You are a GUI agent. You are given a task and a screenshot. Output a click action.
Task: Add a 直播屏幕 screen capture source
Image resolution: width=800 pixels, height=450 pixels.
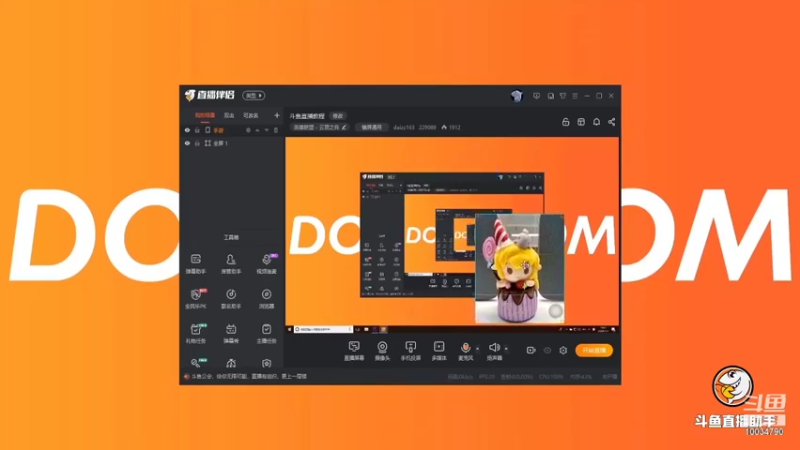pos(354,351)
